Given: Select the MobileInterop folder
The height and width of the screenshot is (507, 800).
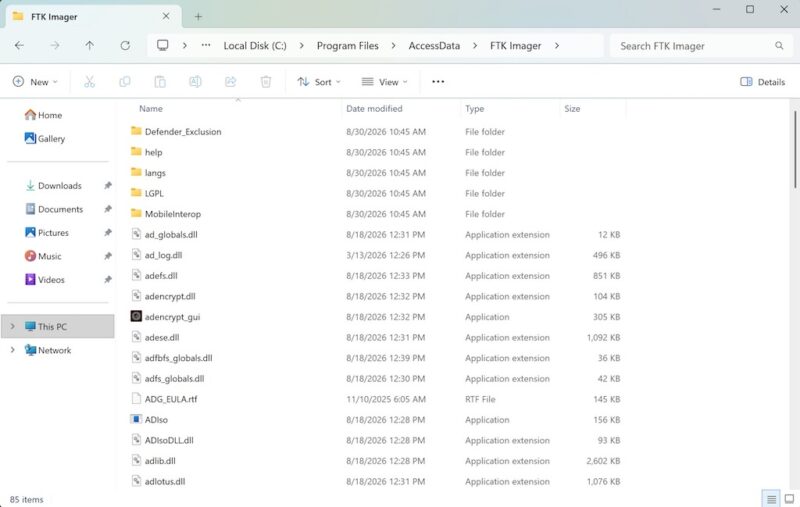Looking at the screenshot, I should [172, 214].
